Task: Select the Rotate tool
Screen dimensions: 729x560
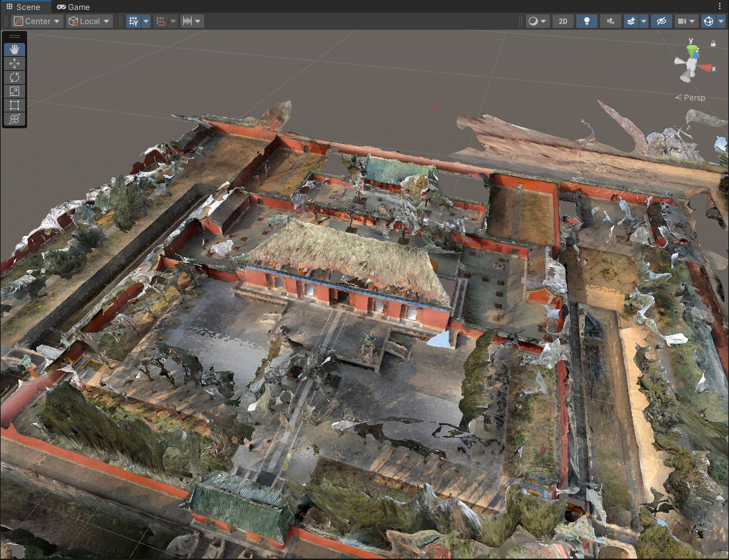Action: click(15, 77)
